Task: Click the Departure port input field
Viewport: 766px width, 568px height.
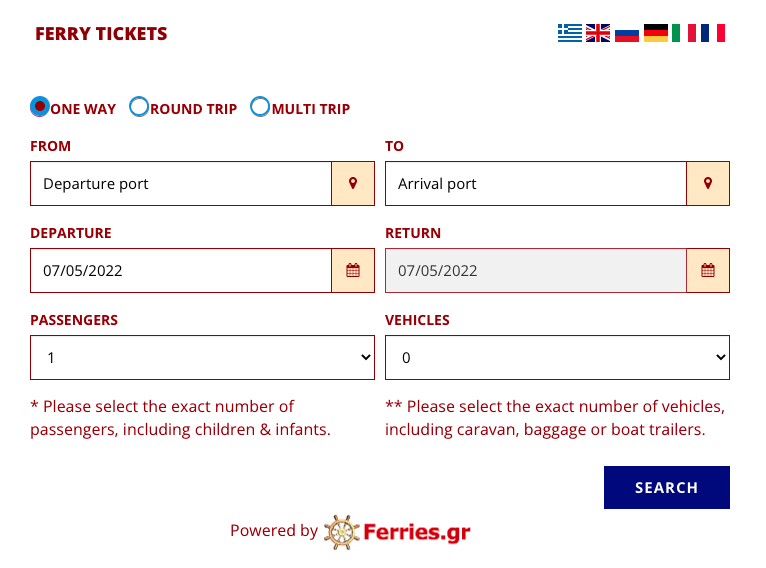Action: pos(181,184)
